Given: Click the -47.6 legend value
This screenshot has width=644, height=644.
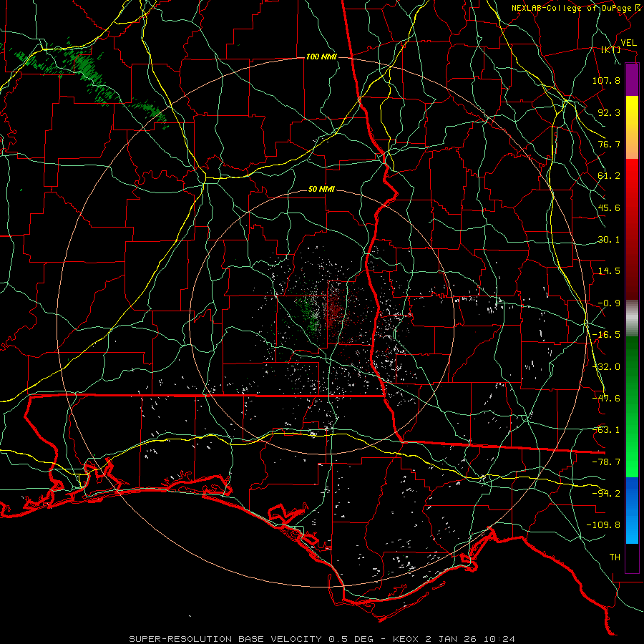Looking at the screenshot, I should (x=606, y=399).
